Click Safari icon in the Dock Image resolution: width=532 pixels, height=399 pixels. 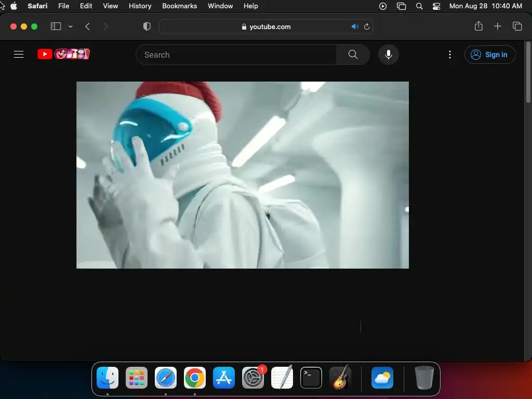coord(166,378)
